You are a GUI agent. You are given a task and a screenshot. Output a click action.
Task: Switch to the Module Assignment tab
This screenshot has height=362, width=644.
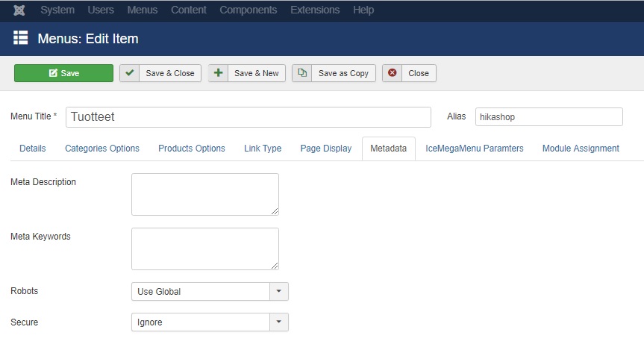[x=581, y=149]
